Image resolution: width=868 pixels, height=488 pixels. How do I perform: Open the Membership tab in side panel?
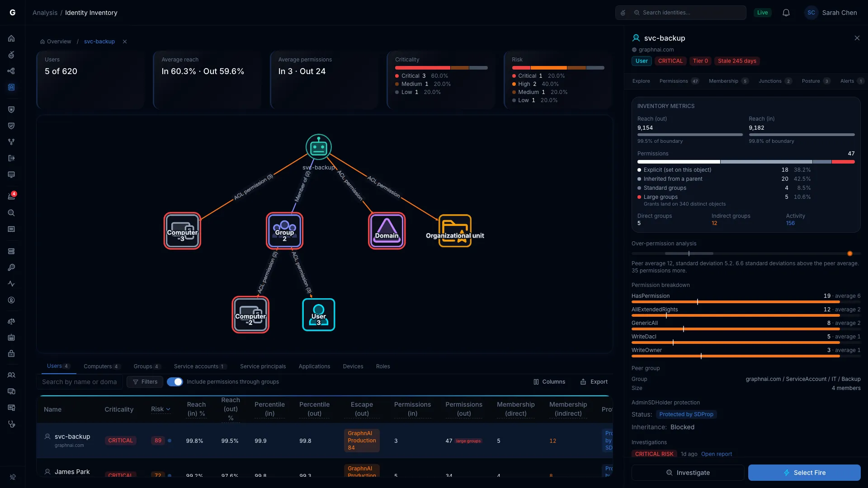[729, 81]
